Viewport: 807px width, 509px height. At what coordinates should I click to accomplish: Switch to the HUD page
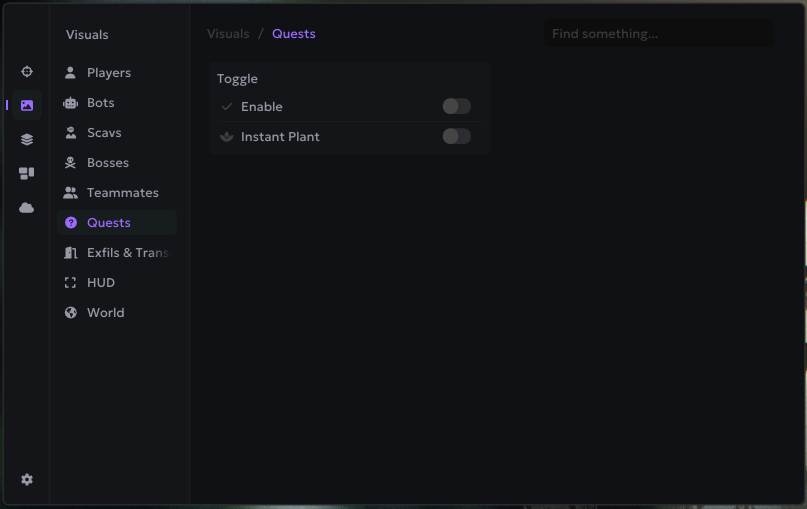(100, 283)
